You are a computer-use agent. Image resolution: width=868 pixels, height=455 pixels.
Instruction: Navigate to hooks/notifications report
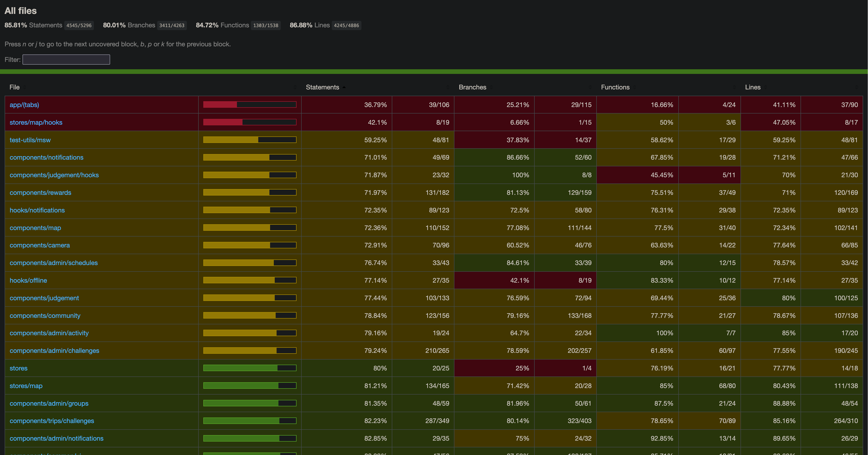[x=37, y=210]
